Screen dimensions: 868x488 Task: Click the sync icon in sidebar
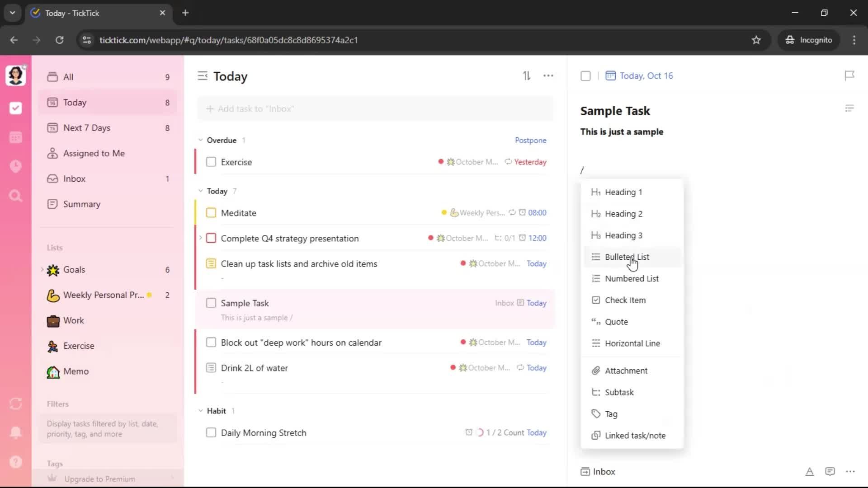tap(15, 404)
